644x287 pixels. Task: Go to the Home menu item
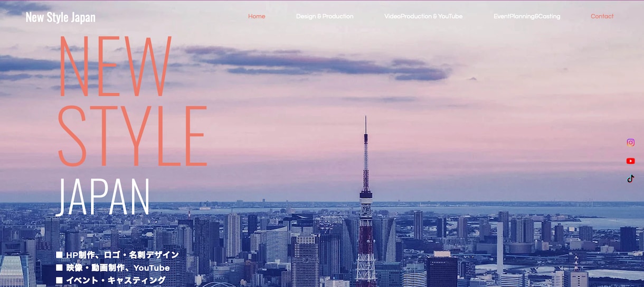257,16
